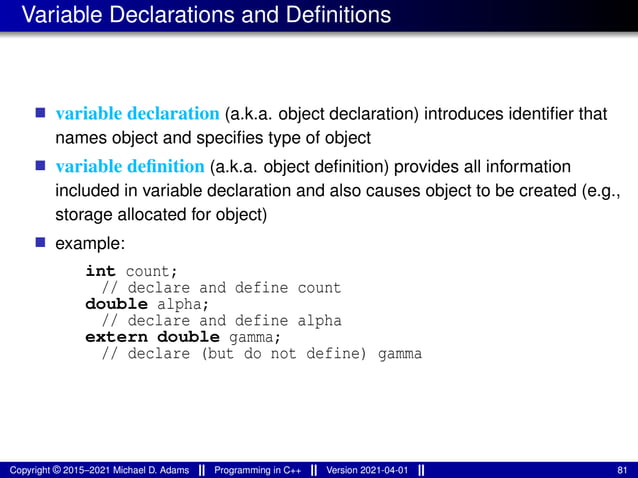Click the comment 'declare and define alpha'

click(221, 321)
